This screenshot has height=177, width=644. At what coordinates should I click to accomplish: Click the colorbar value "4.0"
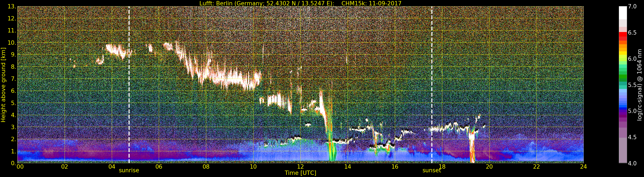pyautogui.click(x=632, y=163)
